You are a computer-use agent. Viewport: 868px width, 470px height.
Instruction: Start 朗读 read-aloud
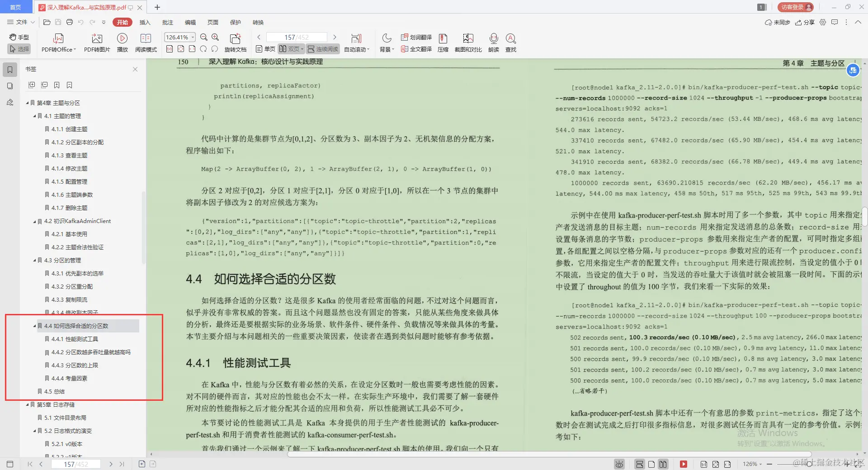493,43
